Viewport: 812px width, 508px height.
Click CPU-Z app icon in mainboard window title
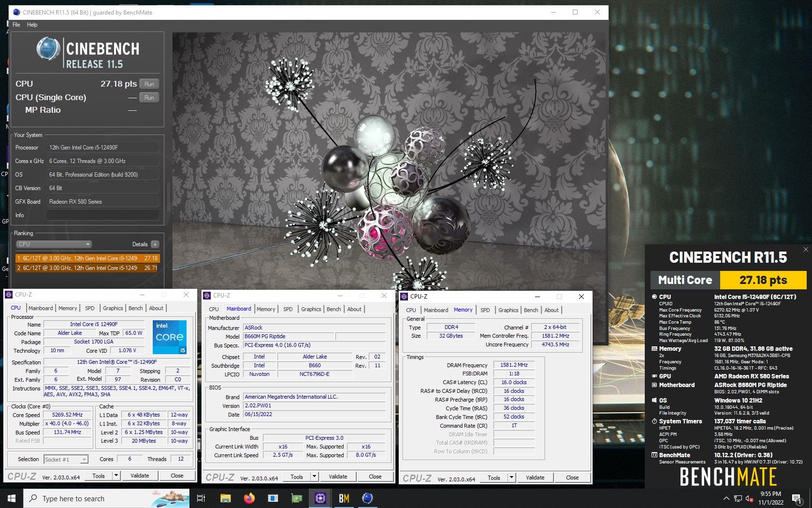coord(207,296)
